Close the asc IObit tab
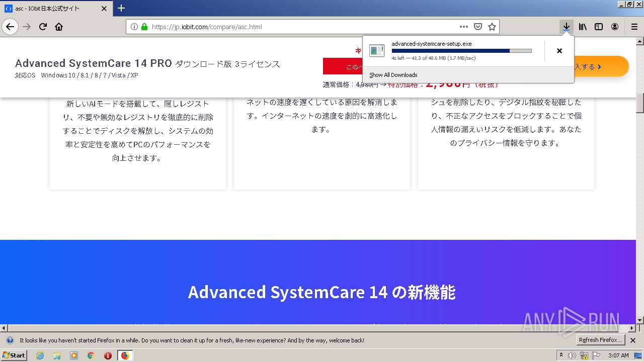Image resolution: width=644 pixels, height=362 pixels. 104,9
